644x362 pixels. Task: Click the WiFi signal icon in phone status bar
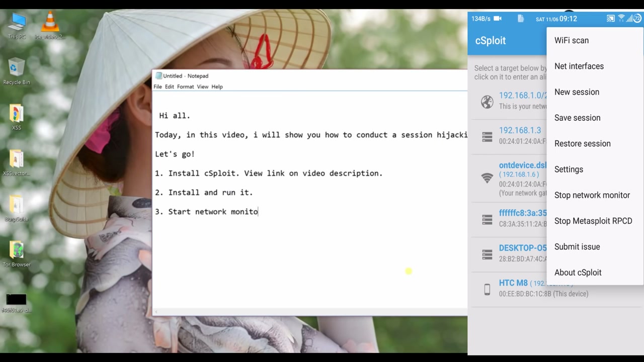[x=621, y=19]
